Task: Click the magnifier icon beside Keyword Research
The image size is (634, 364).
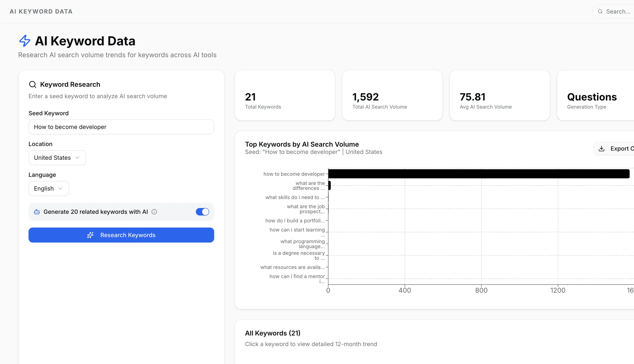Action: [x=32, y=84]
